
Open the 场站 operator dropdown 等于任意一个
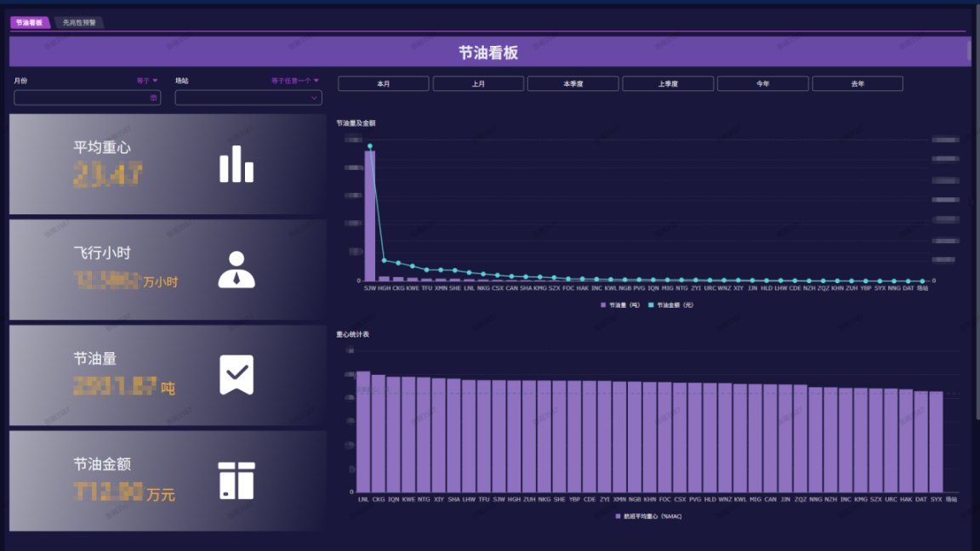(295, 81)
